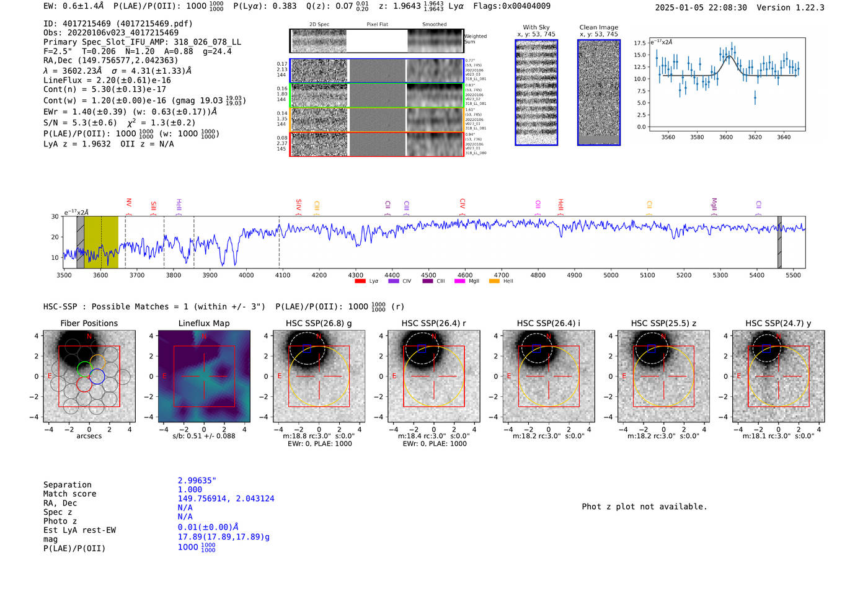Click the Obs: 20220106v023_4017215469 line
868x591 pixels.
(111, 33)
